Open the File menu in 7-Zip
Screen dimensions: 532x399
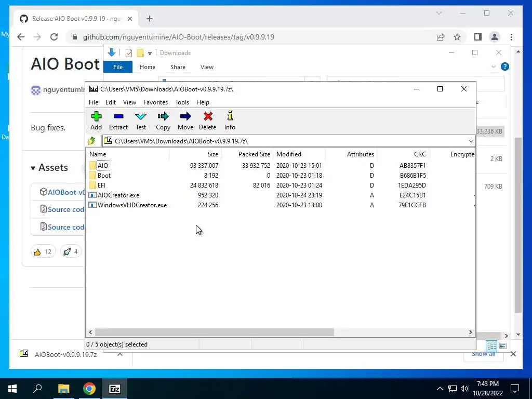(94, 102)
